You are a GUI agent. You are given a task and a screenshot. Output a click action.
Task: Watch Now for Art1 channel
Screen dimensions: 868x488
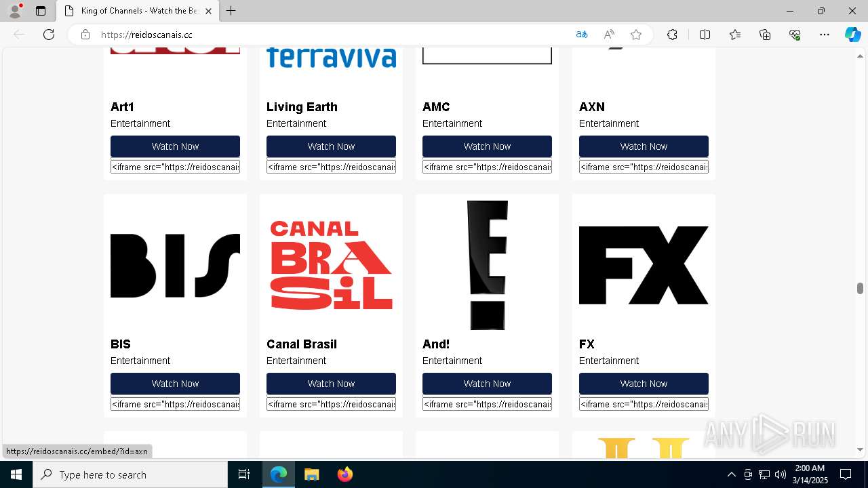pyautogui.click(x=175, y=146)
